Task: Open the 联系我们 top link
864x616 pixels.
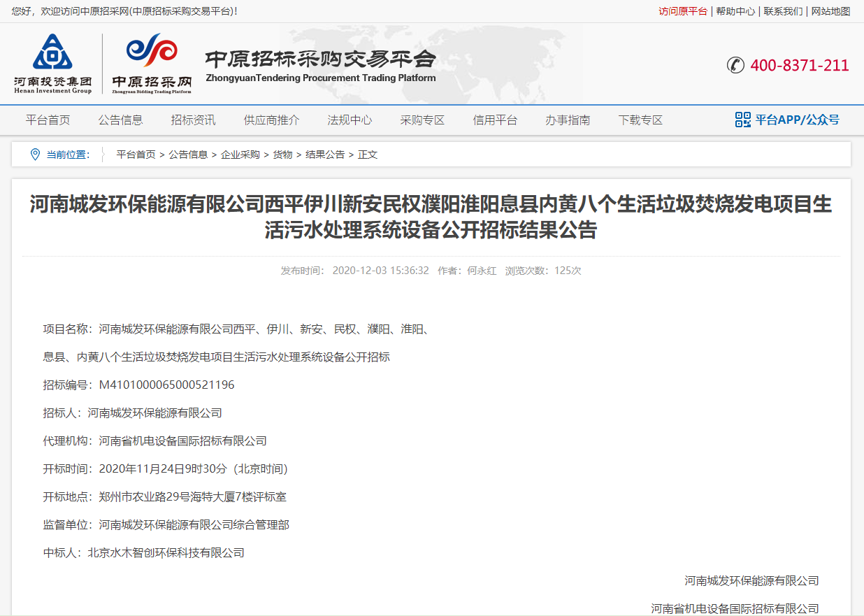Action: coord(783,11)
